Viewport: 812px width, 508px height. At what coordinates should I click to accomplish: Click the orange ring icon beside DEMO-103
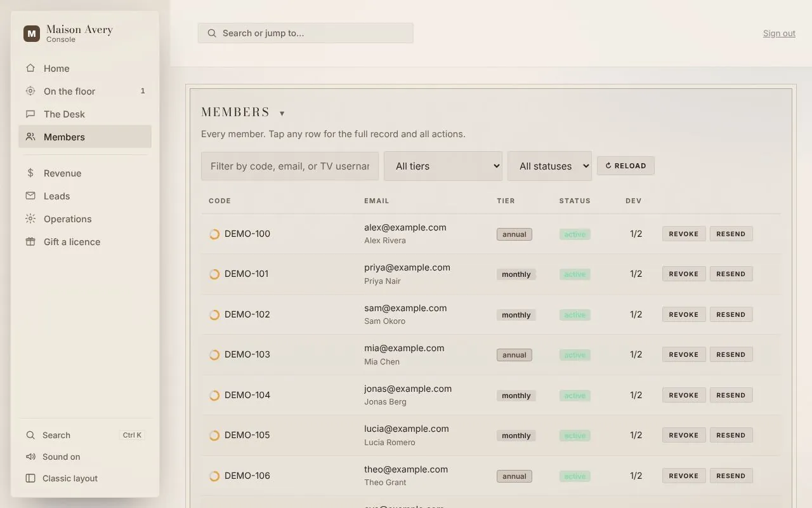click(x=214, y=354)
